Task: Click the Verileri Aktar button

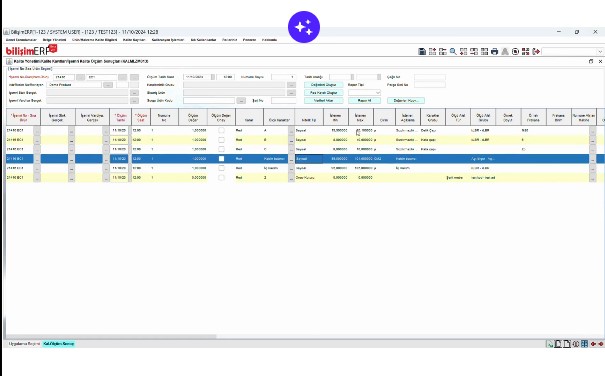Action: 323,100
